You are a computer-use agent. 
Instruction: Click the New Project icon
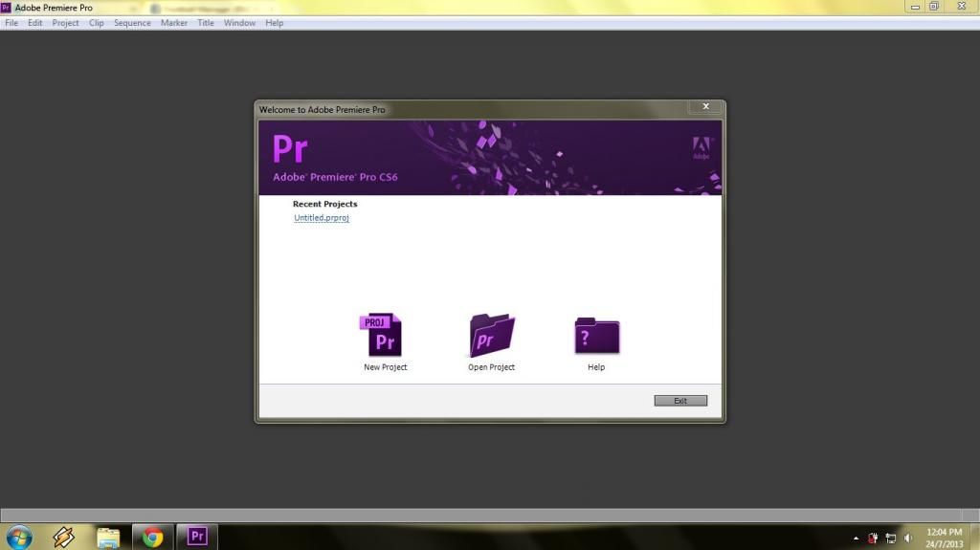tap(385, 336)
